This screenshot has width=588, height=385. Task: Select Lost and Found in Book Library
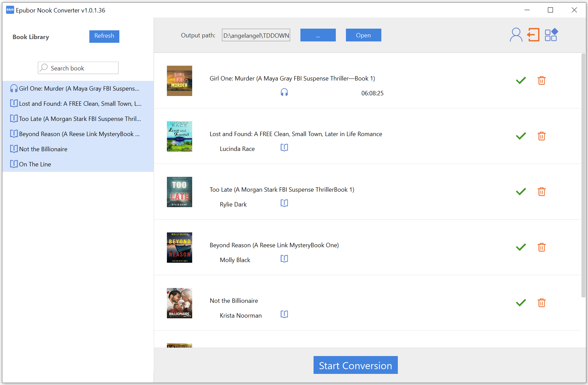point(78,103)
